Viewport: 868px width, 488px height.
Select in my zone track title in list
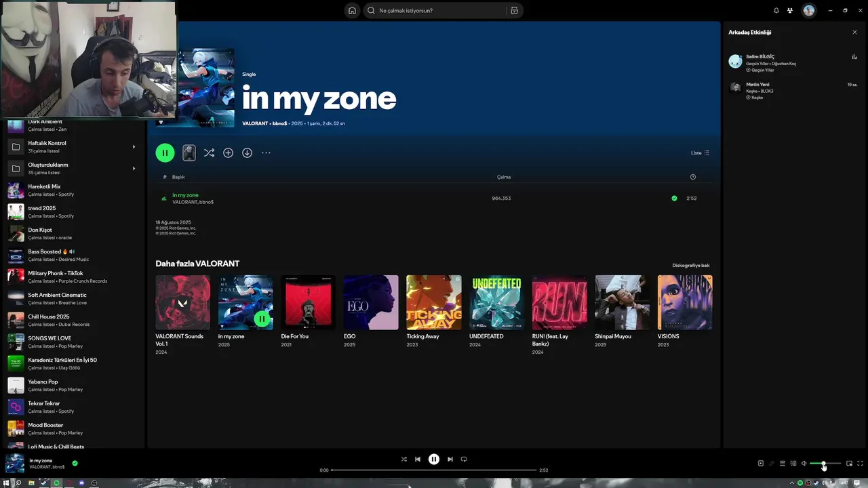(x=185, y=195)
